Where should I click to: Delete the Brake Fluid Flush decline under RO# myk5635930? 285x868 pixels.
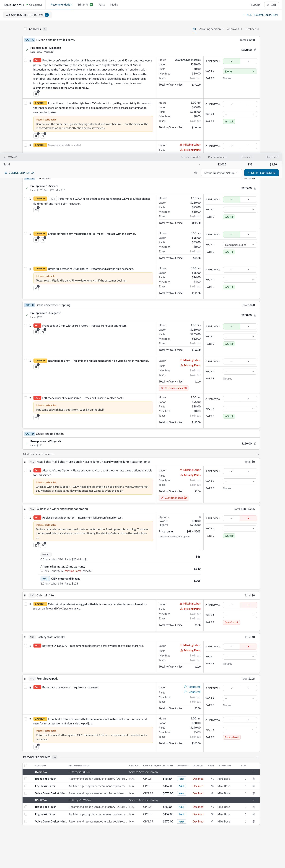[x=253, y=779]
